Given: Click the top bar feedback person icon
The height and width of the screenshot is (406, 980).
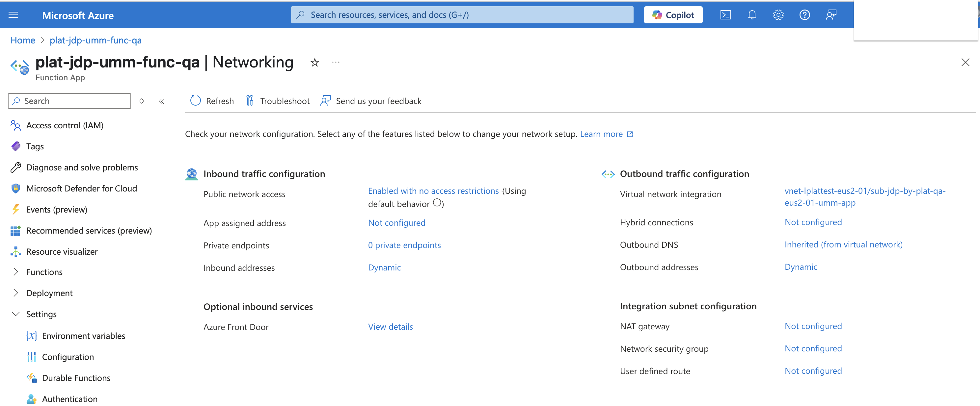Looking at the screenshot, I should (831, 15).
